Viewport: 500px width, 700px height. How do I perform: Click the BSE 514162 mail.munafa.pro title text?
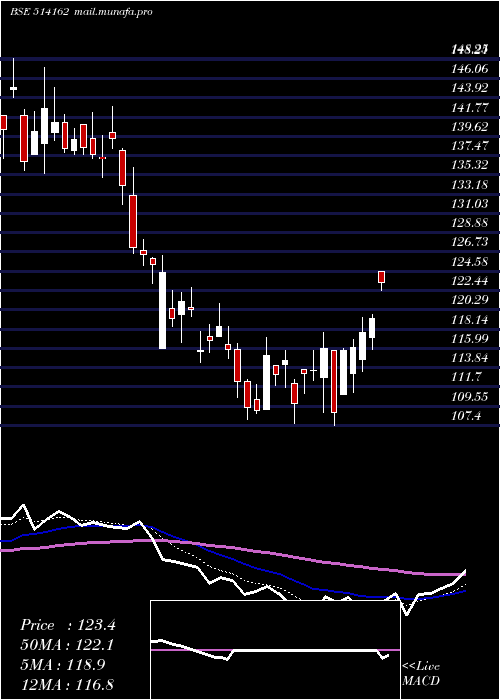click(81, 12)
